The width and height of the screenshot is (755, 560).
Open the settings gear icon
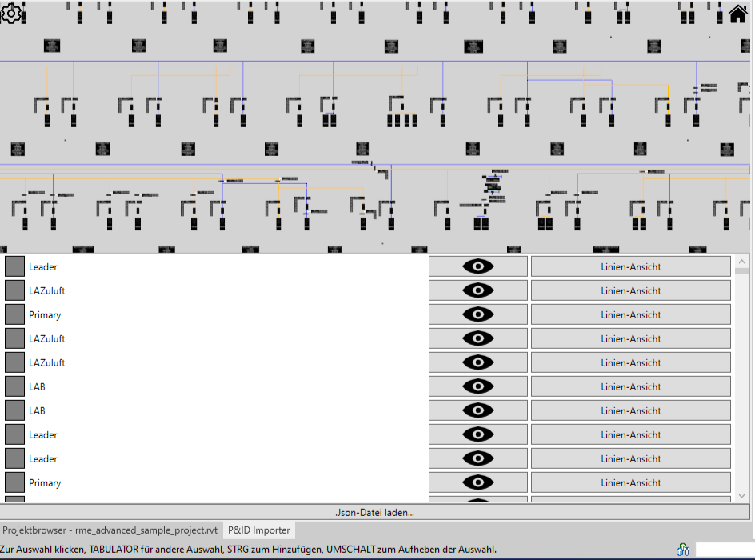(13, 13)
